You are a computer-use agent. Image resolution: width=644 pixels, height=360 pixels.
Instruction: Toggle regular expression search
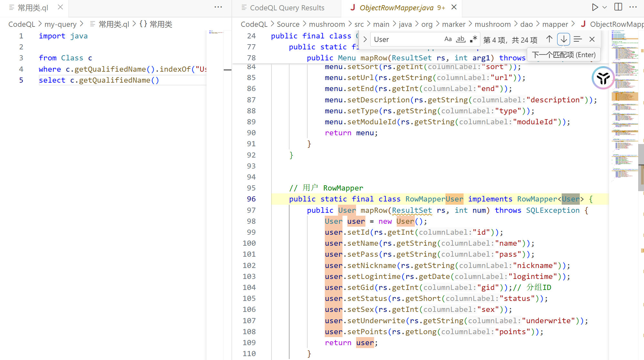[473, 39]
